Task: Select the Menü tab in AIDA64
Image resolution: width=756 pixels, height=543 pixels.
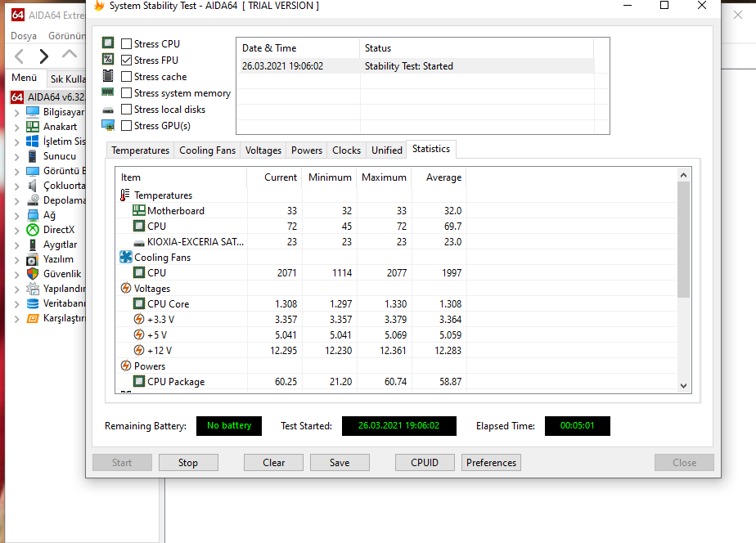Action: (x=24, y=78)
